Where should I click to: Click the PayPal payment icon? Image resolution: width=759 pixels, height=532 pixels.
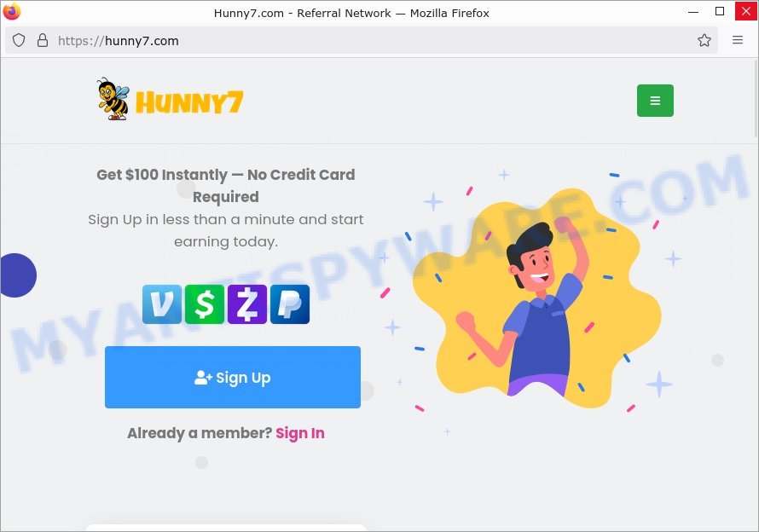click(x=290, y=304)
